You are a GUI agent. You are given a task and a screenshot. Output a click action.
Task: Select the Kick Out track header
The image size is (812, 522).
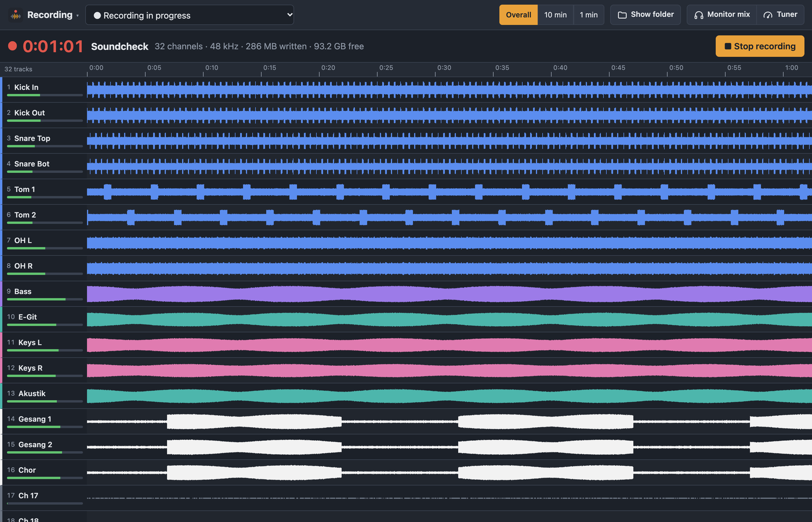click(44, 115)
